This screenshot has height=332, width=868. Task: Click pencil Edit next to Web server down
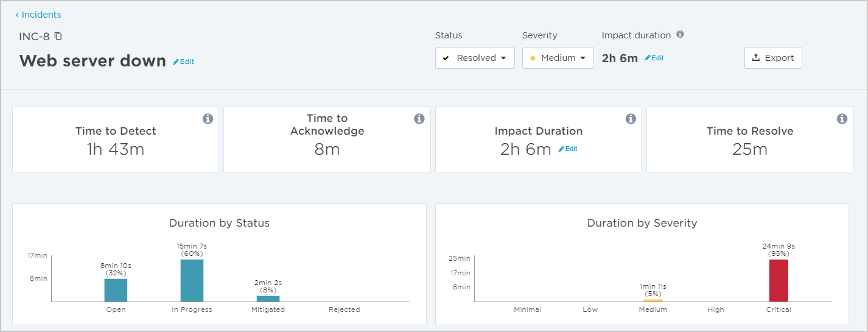click(183, 62)
